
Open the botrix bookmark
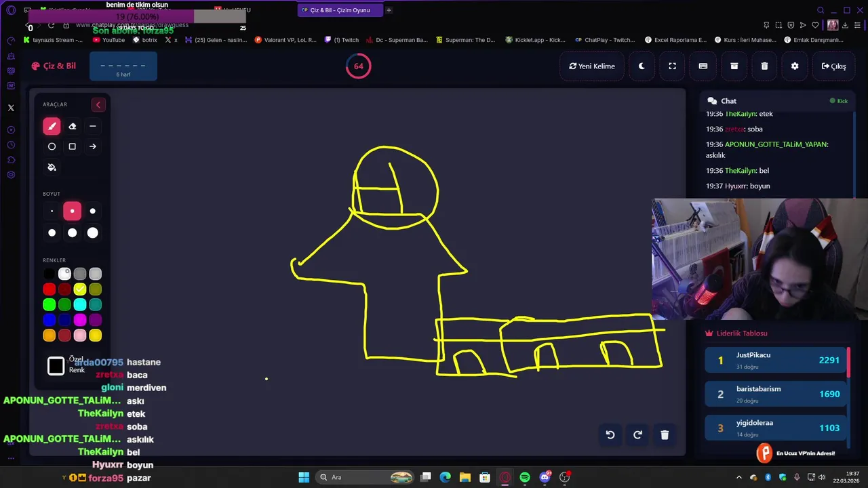(145, 40)
